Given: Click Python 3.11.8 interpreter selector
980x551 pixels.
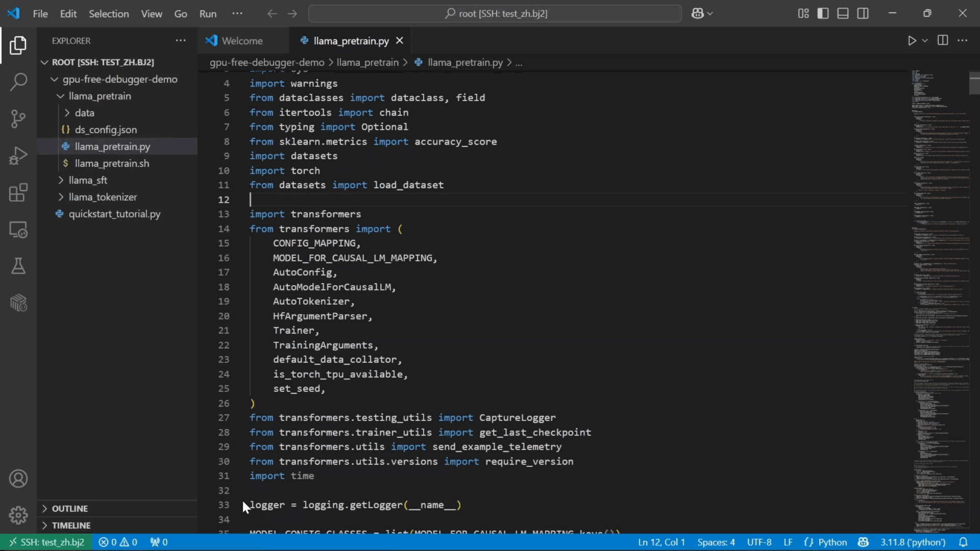Looking at the screenshot, I should tap(913, 542).
